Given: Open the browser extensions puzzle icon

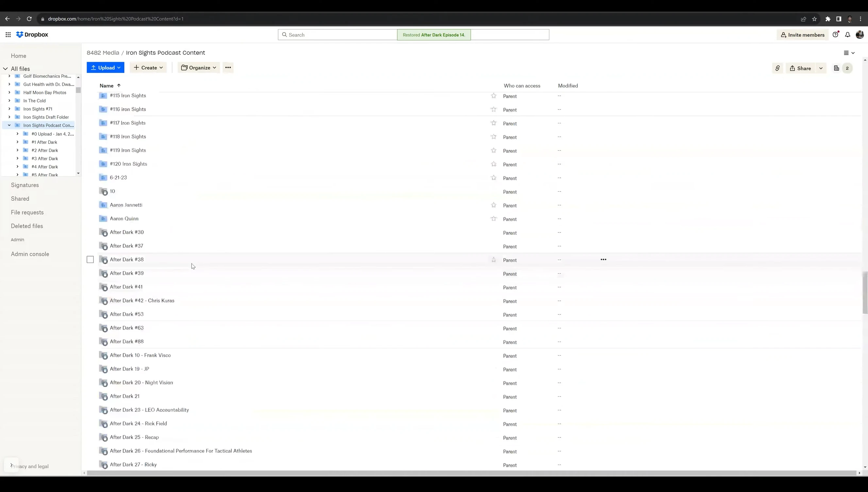Looking at the screenshot, I should 828,19.
